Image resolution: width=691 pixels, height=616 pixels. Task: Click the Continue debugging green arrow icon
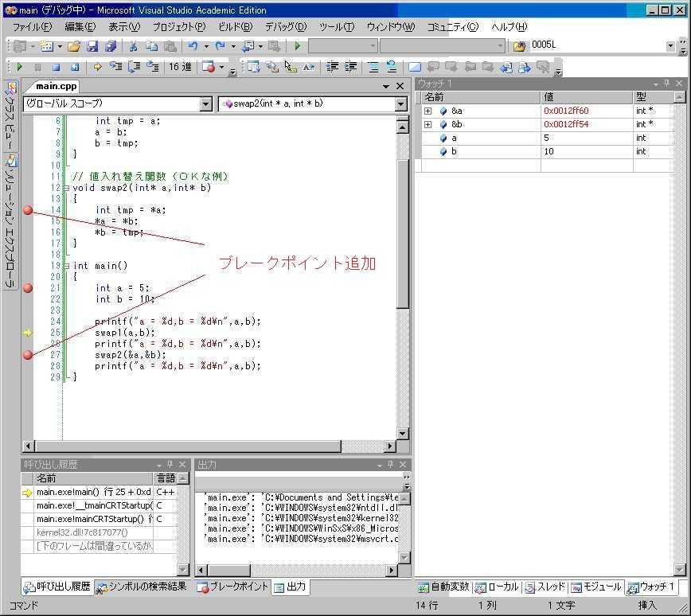(19, 67)
